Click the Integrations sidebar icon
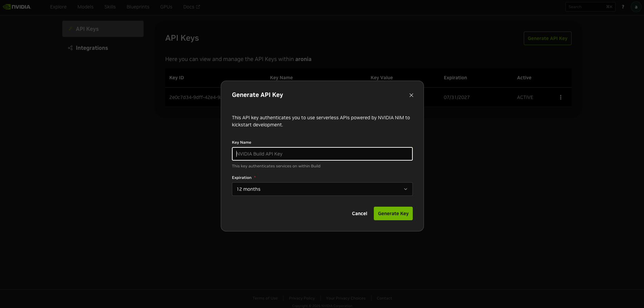This screenshot has width=644, height=308. point(70,48)
